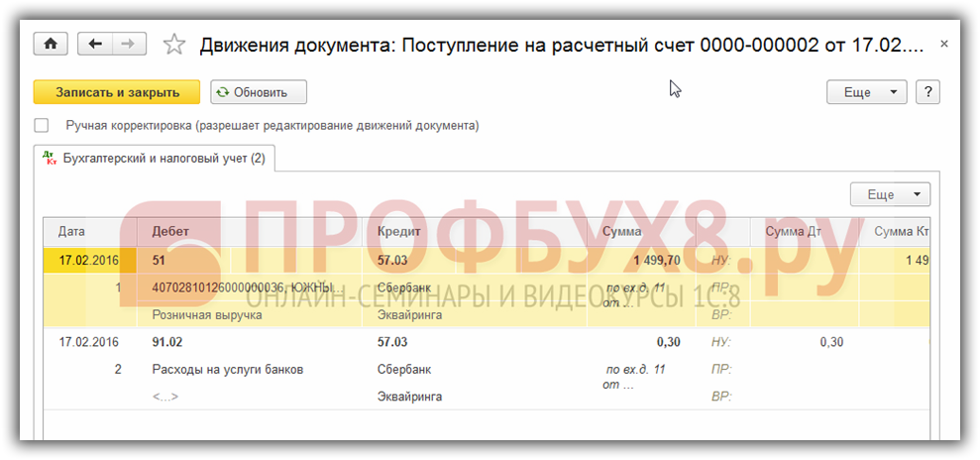This screenshot has width=980, height=460.
Task: Open the table's Еще dropdown menu
Action: (890, 194)
